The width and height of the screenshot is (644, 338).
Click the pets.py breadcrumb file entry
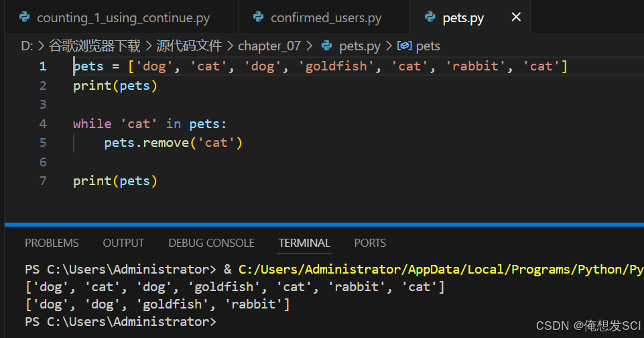click(360, 46)
